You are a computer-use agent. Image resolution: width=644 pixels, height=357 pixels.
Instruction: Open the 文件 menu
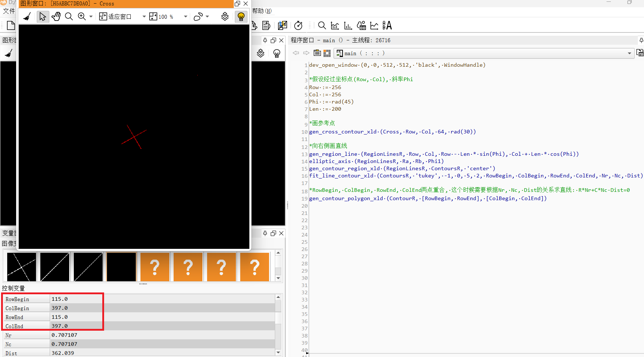click(x=9, y=11)
